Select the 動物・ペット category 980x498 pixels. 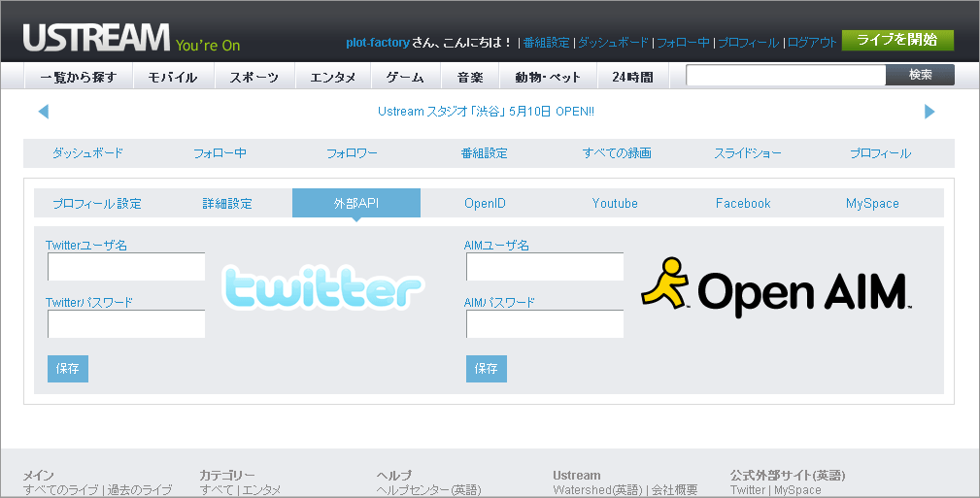pyautogui.click(x=548, y=77)
